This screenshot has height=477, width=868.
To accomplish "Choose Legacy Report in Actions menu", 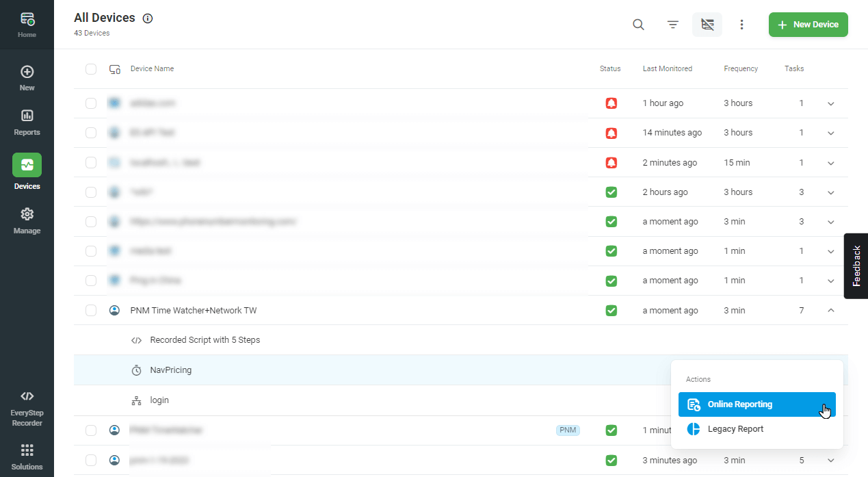I will point(735,429).
